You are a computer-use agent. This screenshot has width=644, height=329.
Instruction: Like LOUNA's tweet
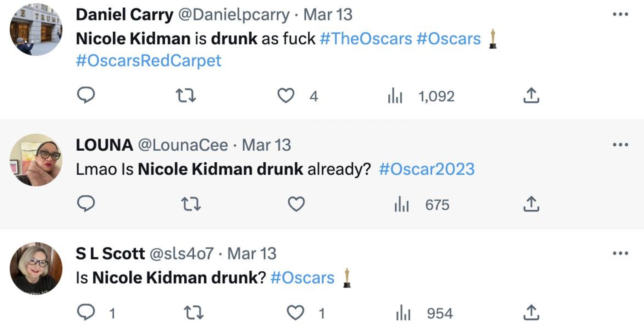tap(296, 204)
